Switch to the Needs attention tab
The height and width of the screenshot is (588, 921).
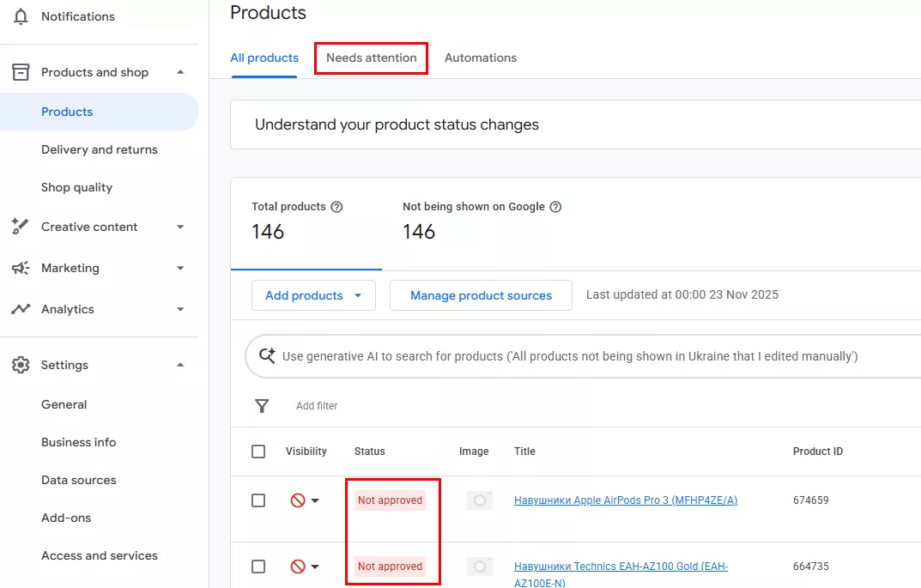pyautogui.click(x=371, y=58)
